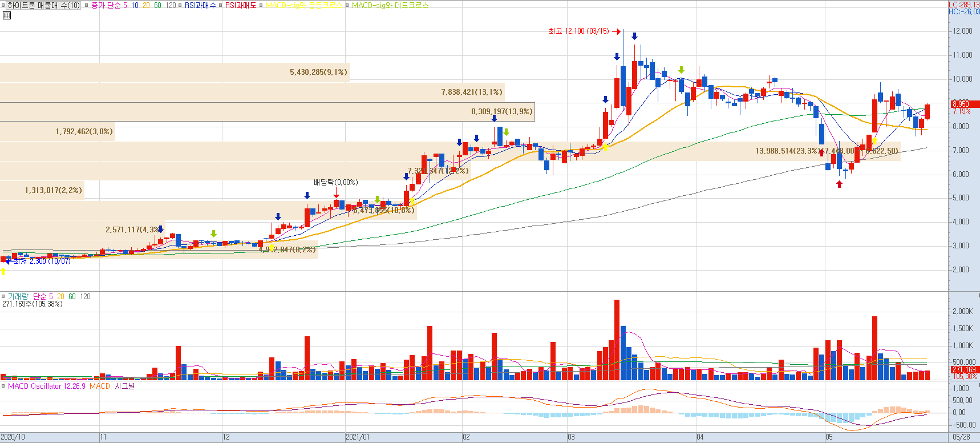Click the volume panel 단순 5 label
The image size is (980, 443).
[x=43, y=296]
